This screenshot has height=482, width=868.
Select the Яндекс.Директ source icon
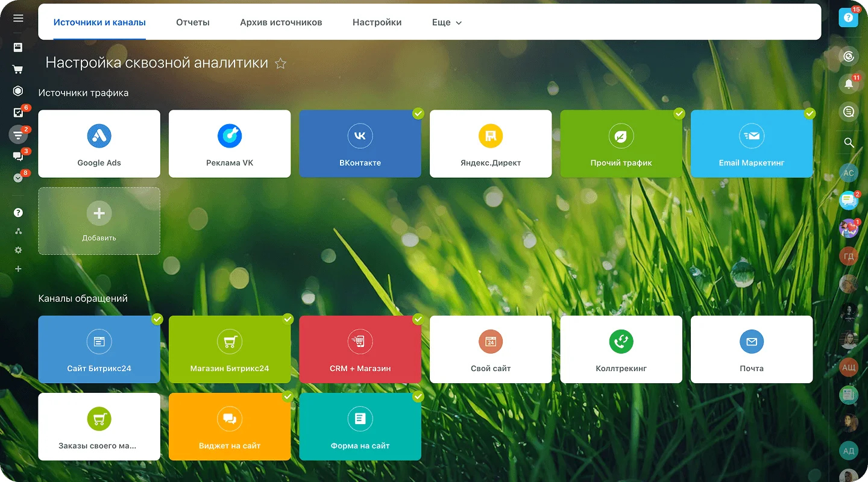point(490,136)
